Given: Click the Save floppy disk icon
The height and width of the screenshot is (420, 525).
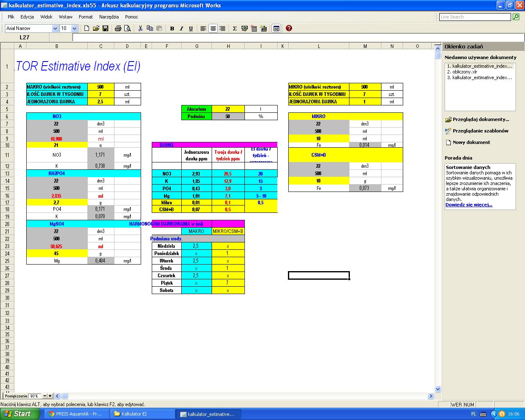Looking at the screenshot, I should pyautogui.click(x=105, y=28).
